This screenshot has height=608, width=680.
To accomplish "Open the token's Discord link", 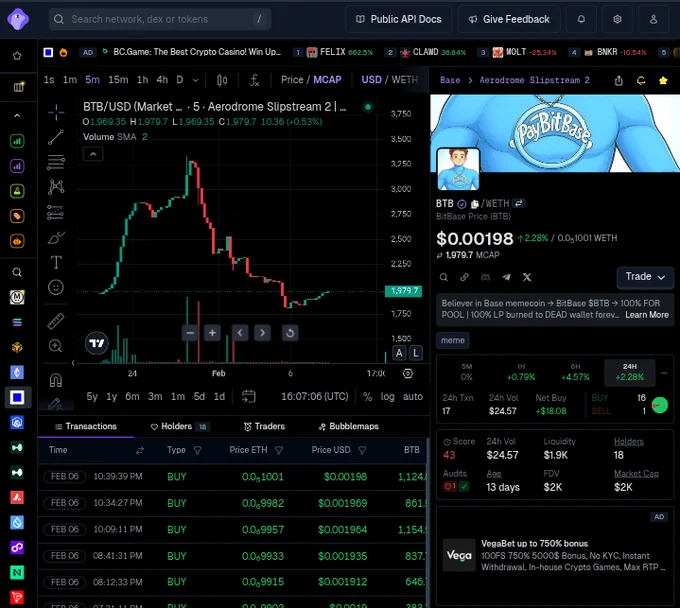I will (x=485, y=277).
